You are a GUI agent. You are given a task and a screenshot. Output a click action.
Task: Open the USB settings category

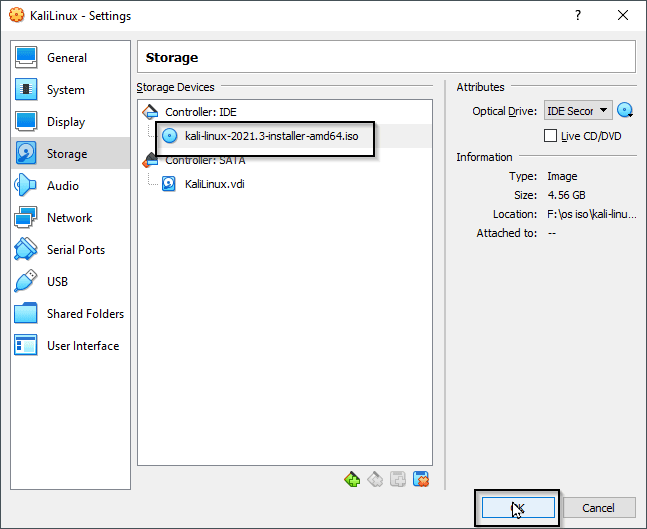coord(70,281)
